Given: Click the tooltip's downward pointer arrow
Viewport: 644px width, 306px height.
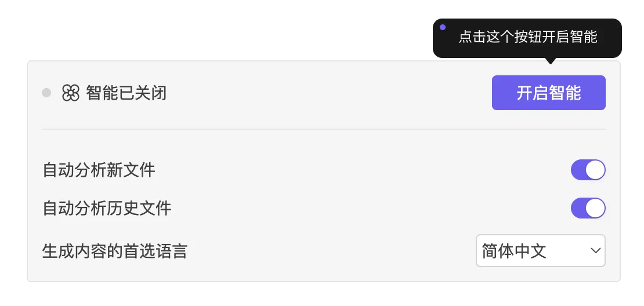Looking at the screenshot, I should point(550,60).
